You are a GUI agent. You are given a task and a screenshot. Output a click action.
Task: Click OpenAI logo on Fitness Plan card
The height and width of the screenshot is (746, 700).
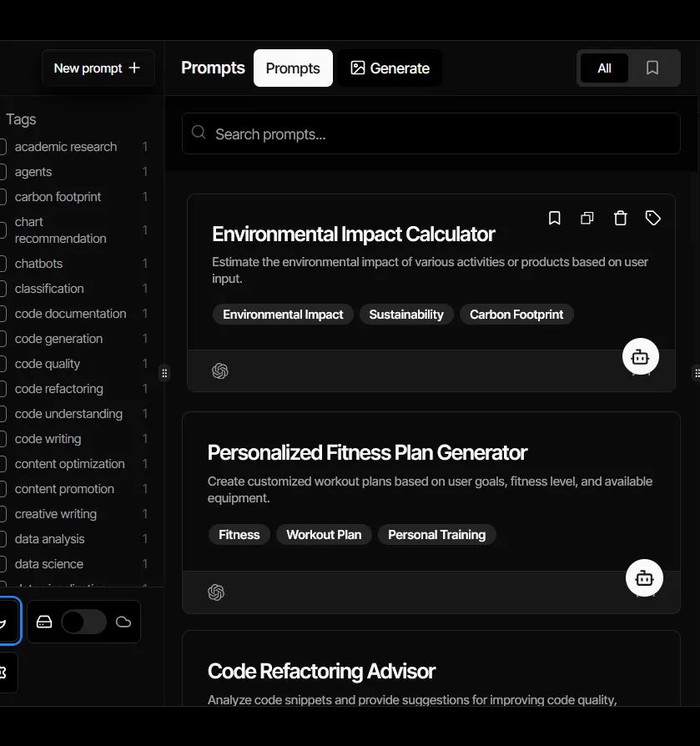point(216,592)
